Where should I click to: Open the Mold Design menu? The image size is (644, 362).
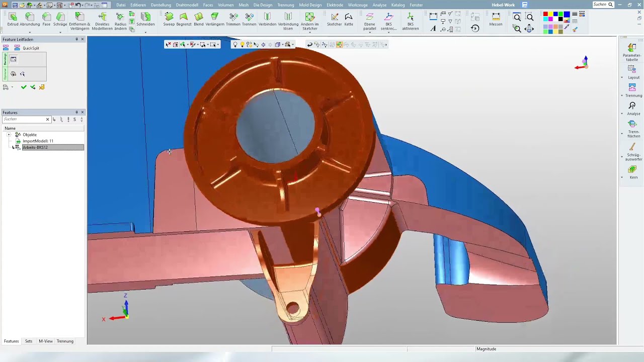[310, 5]
